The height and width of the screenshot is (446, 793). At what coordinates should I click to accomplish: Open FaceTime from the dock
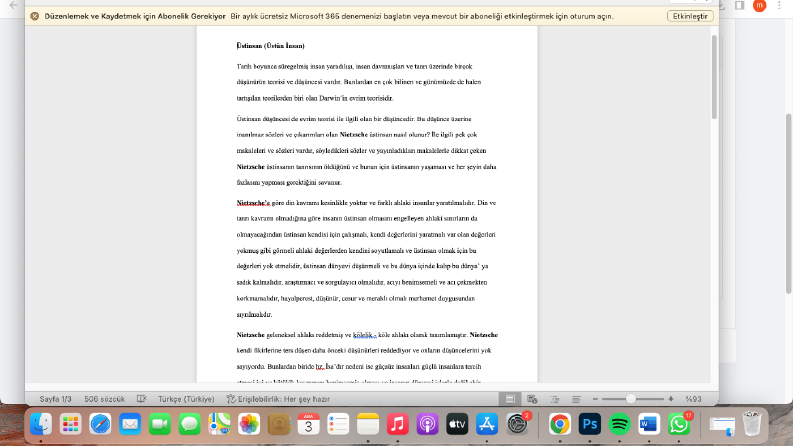[160, 424]
